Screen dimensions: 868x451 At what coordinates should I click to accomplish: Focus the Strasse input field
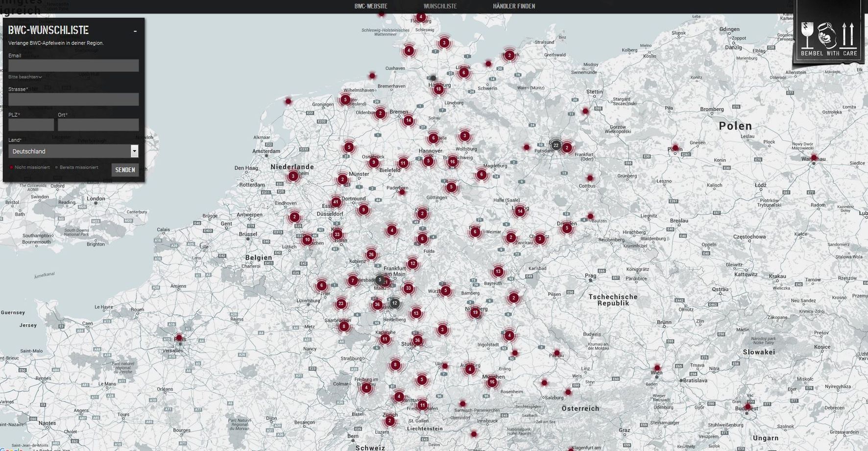click(x=73, y=100)
